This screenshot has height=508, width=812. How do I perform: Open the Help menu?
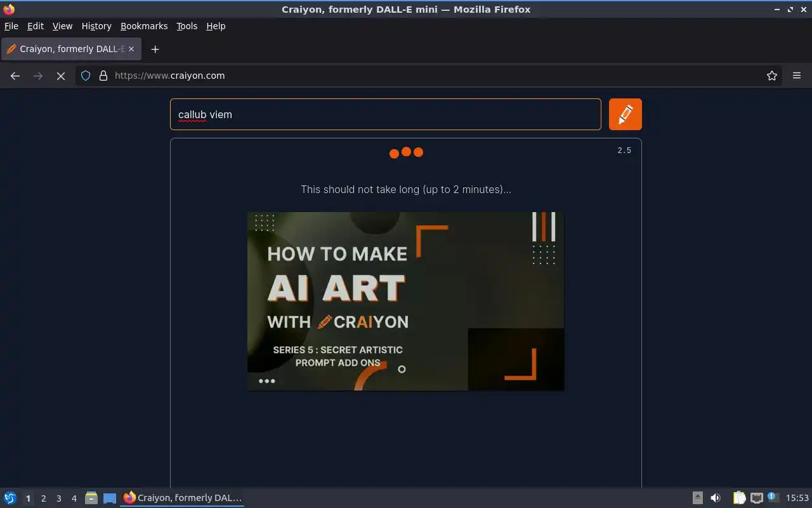(x=216, y=26)
